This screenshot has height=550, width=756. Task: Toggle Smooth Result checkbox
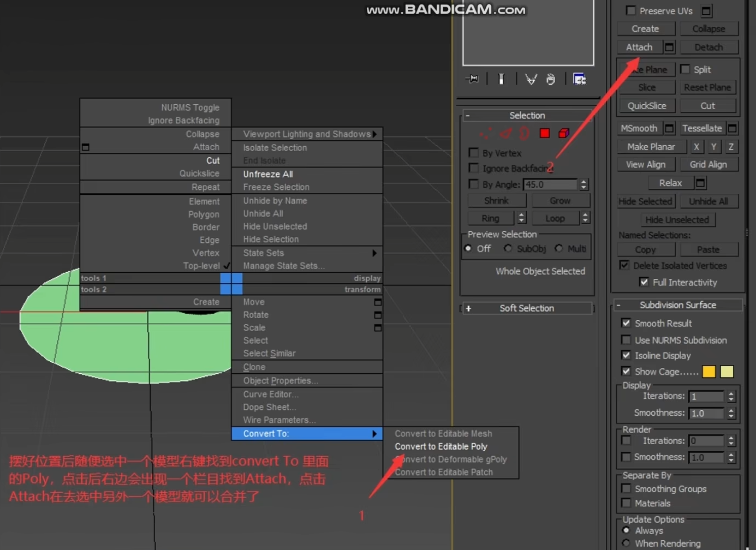(626, 323)
